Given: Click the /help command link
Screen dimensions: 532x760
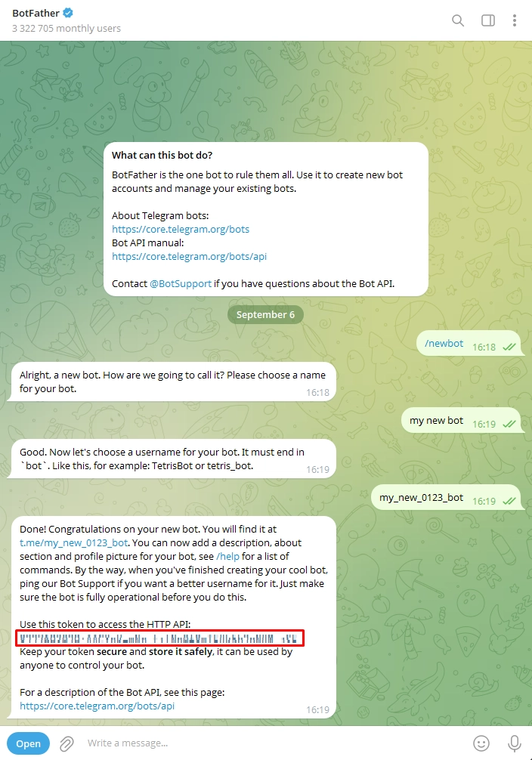Looking at the screenshot, I should tap(227, 557).
